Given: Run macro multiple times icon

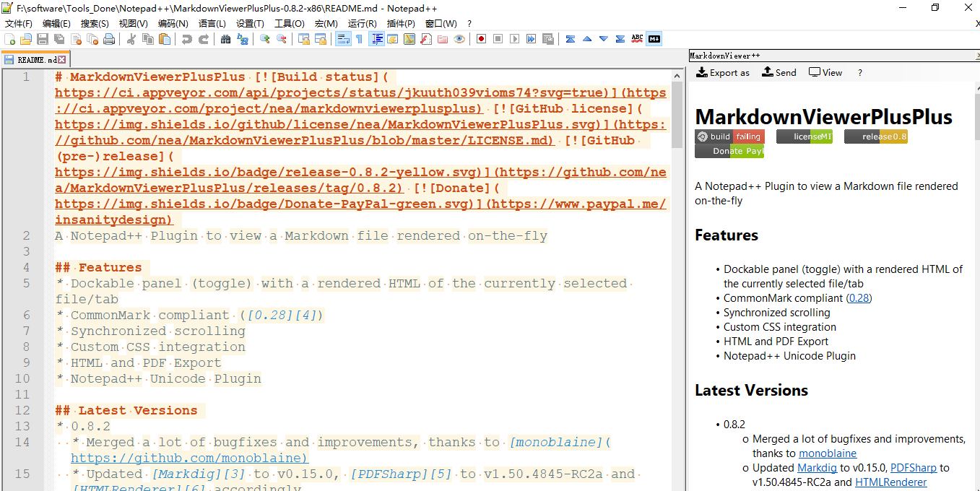Looking at the screenshot, I should [x=531, y=39].
